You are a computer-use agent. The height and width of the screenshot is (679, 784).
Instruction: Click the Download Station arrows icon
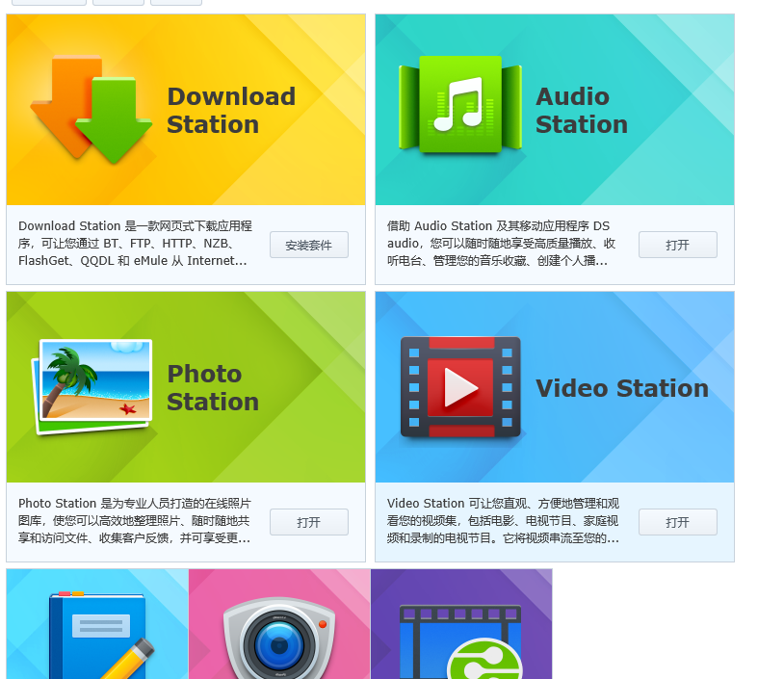(x=91, y=109)
